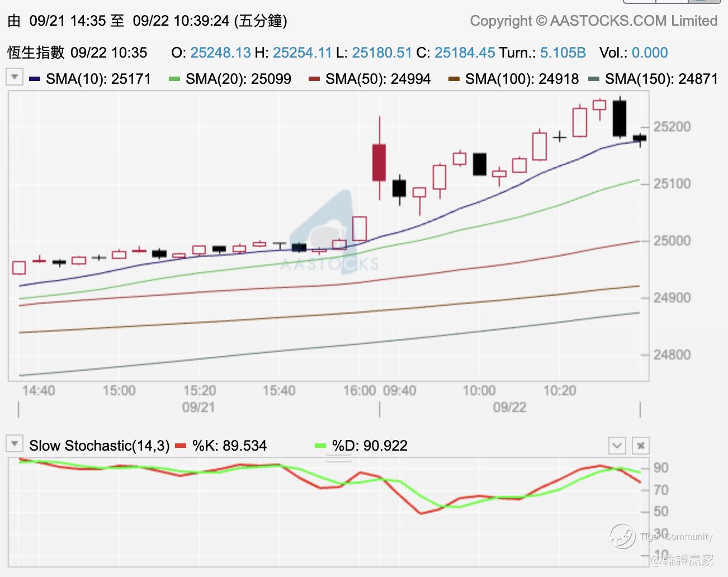Click the SMA(20) green legend swatch
728x577 pixels.
click(x=174, y=79)
